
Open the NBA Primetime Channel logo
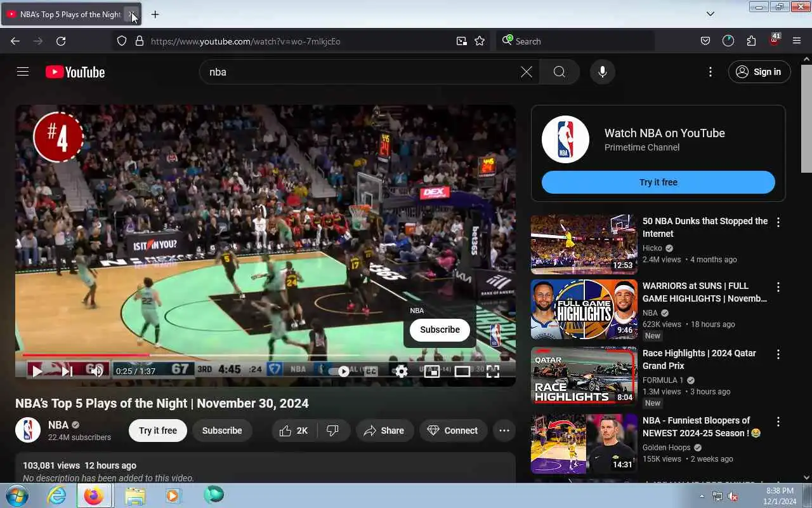565,140
